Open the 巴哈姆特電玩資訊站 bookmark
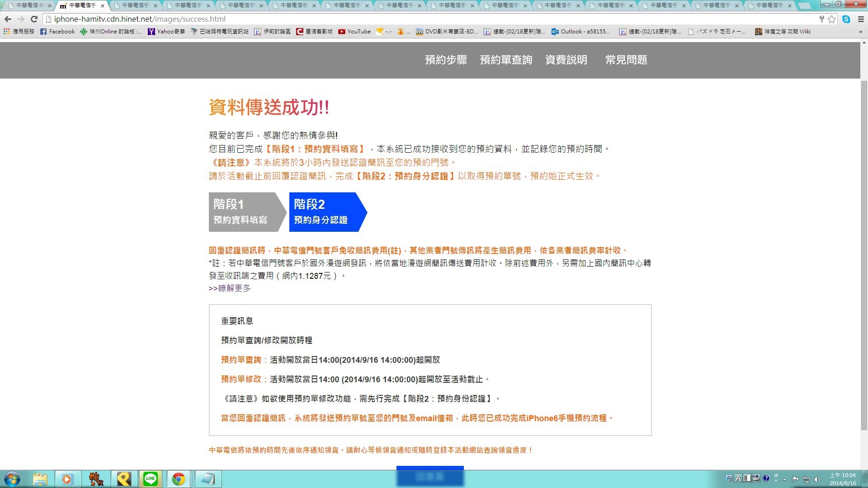Viewport: 868px width, 488px height. [x=219, y=32]
